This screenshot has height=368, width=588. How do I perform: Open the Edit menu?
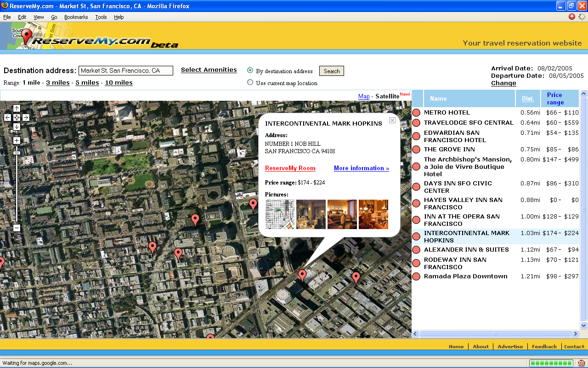coord(22,17)
